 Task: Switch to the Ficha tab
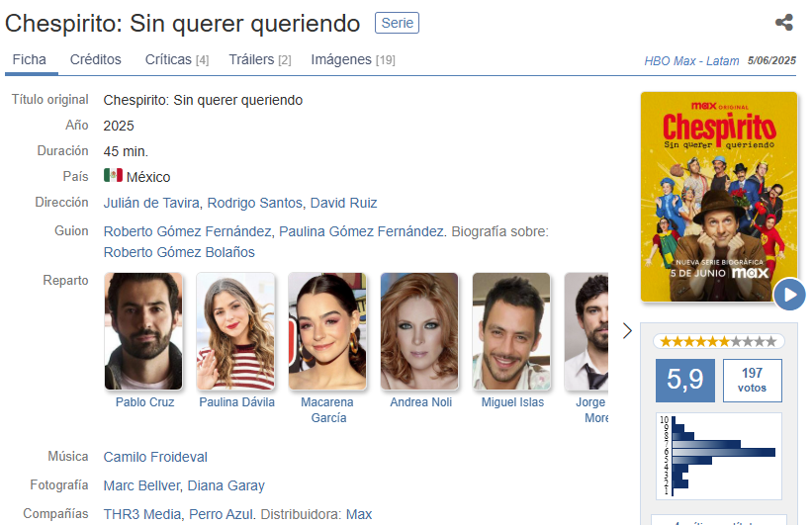(x=30, y=59)
